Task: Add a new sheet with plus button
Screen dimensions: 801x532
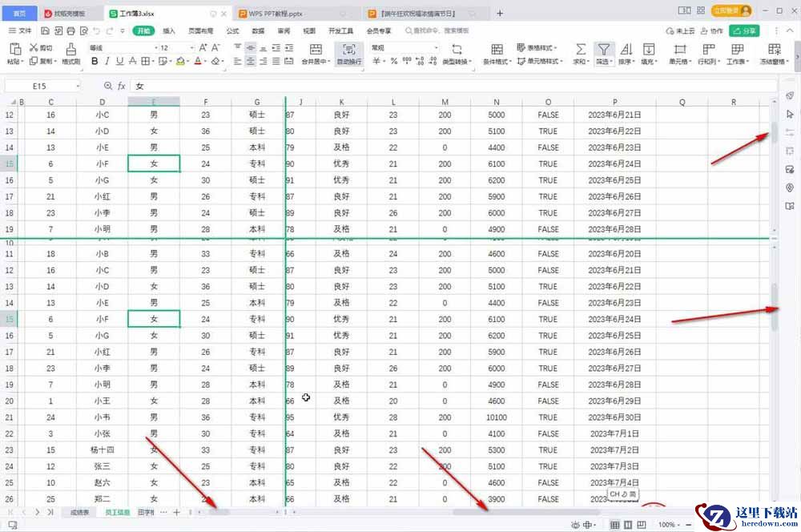Action: pyautogui.click(x=177, y=512)
